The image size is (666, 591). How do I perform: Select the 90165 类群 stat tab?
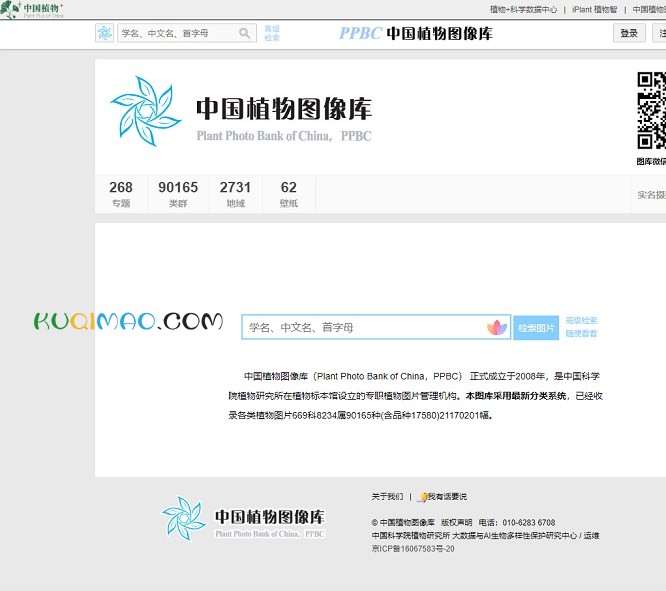(178, 194)
